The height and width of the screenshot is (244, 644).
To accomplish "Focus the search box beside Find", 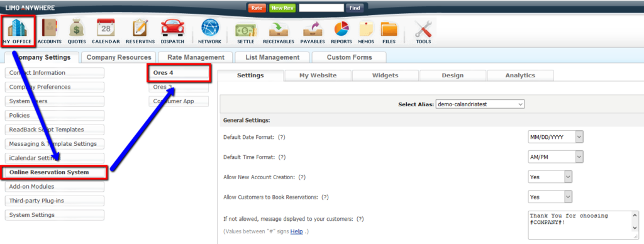I will 321,8.
